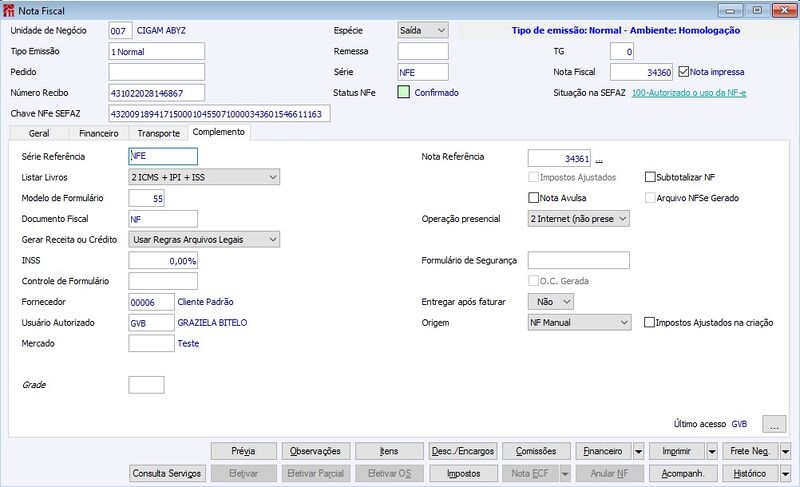Open the Nota Referência lookup ellipsis
The width and height of the screenshot is (800, 487).
point(599,159)
